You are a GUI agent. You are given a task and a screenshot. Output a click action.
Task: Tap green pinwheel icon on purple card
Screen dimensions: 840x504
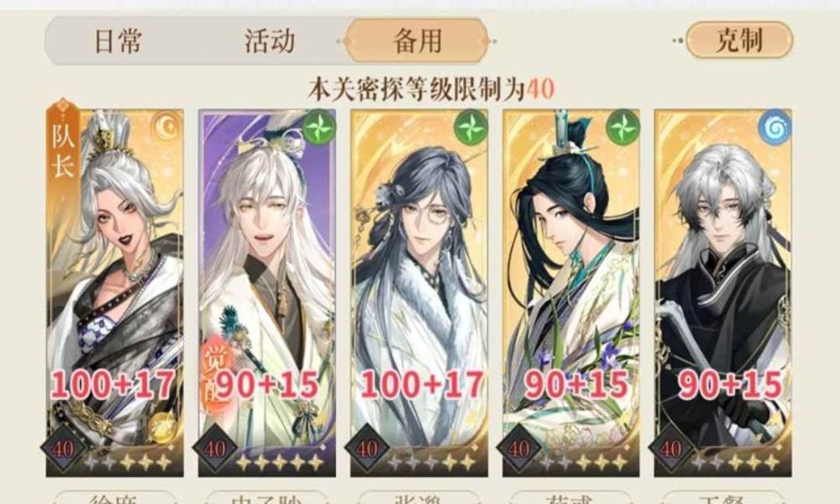pyautogui.click(x=319, y=128)
